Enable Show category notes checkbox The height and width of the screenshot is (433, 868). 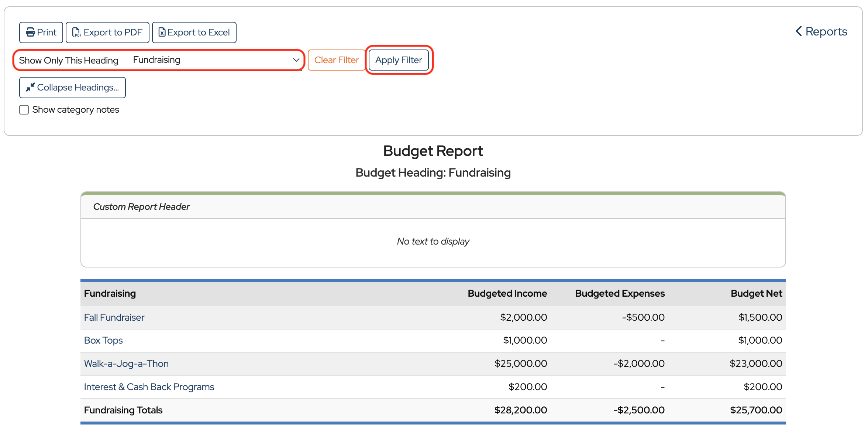[24, 110]
